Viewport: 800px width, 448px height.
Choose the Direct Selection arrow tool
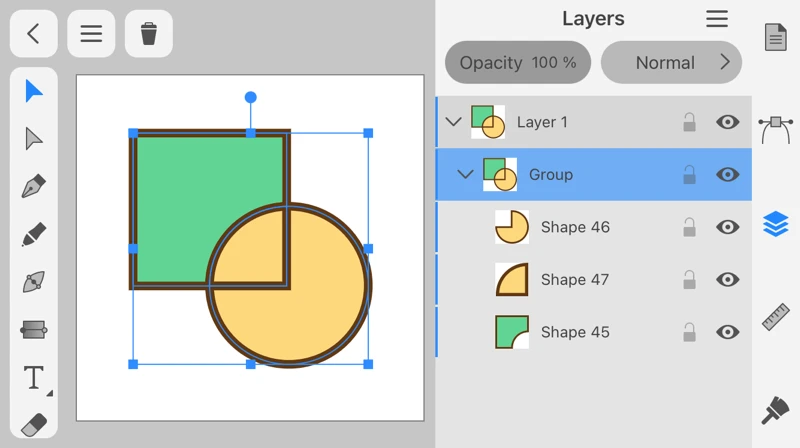[34, 139]
